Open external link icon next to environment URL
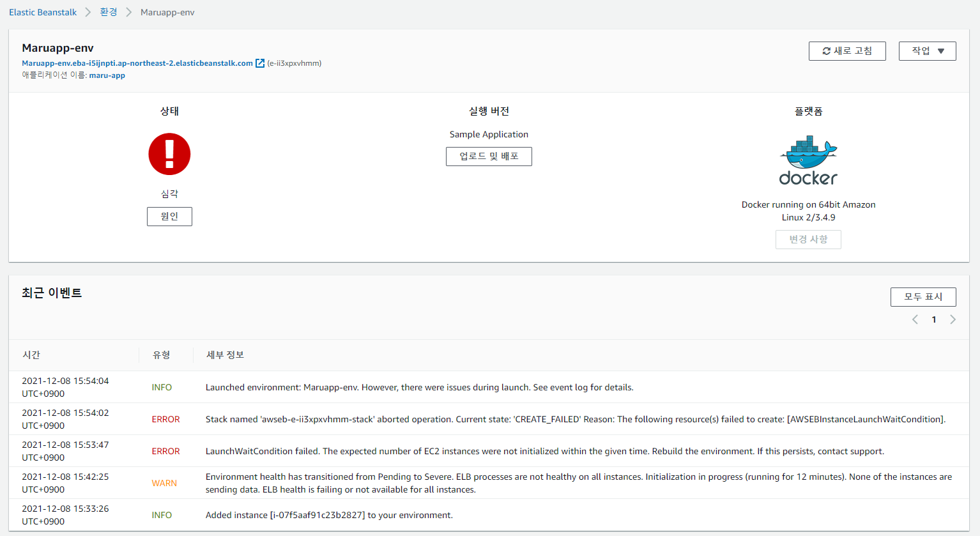Viewport: 980px width, 536px height. tap(260, 63)
